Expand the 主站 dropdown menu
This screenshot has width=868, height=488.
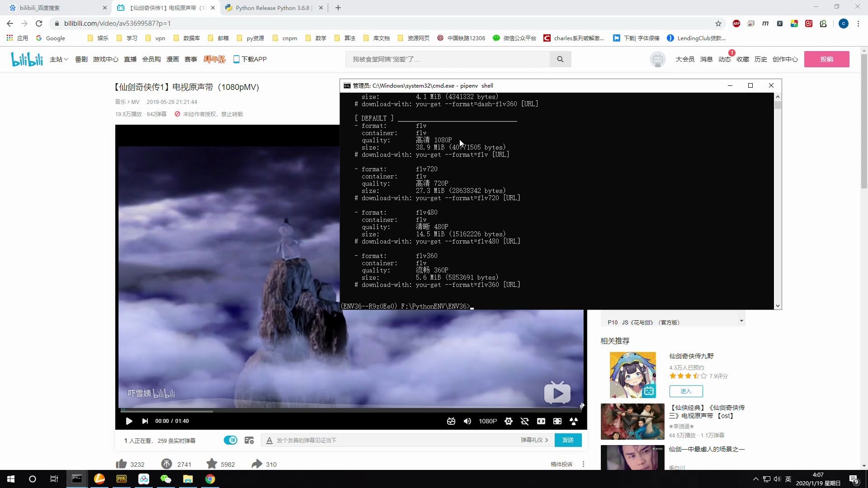point(59,59)
